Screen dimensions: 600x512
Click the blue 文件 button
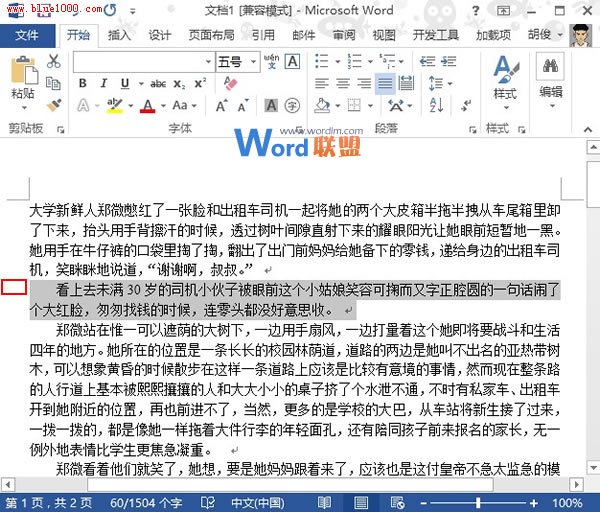(x=27, y=35)
